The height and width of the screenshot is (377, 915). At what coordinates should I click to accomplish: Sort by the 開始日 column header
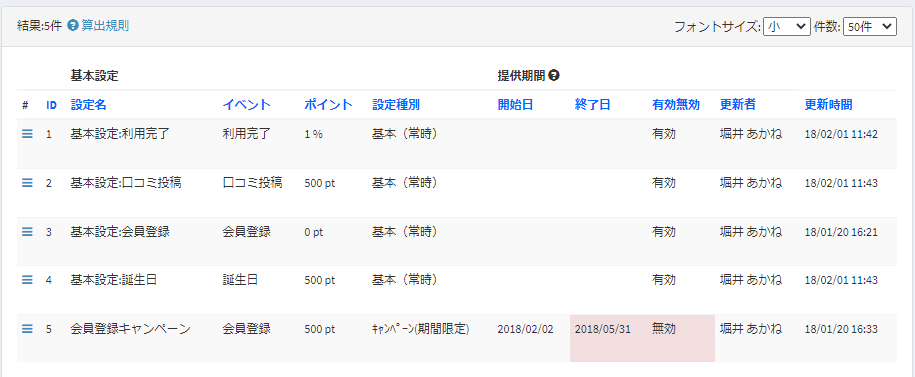coord(515,105)
